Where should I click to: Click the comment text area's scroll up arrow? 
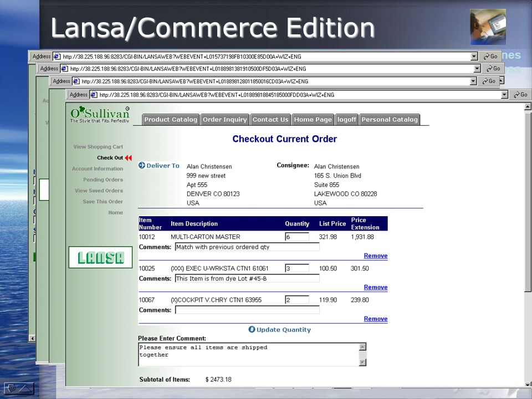point(362,347)
